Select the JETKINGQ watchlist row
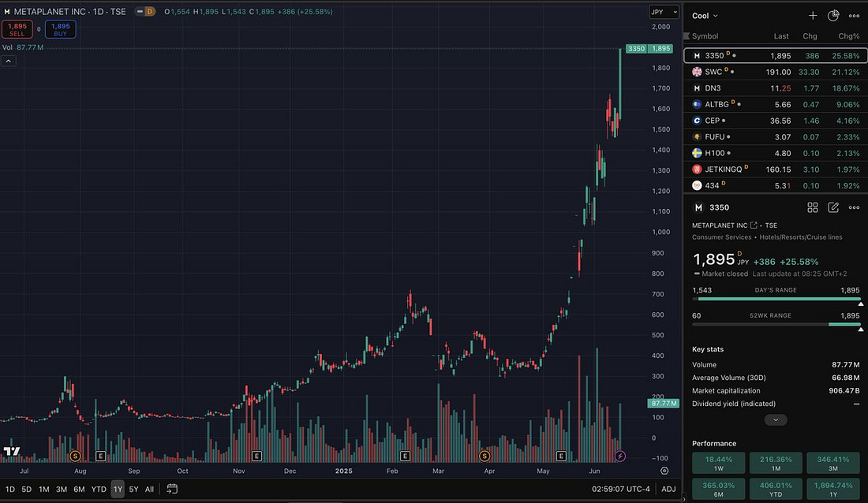Viewport: 868px width, 503px height. point(776,170)
